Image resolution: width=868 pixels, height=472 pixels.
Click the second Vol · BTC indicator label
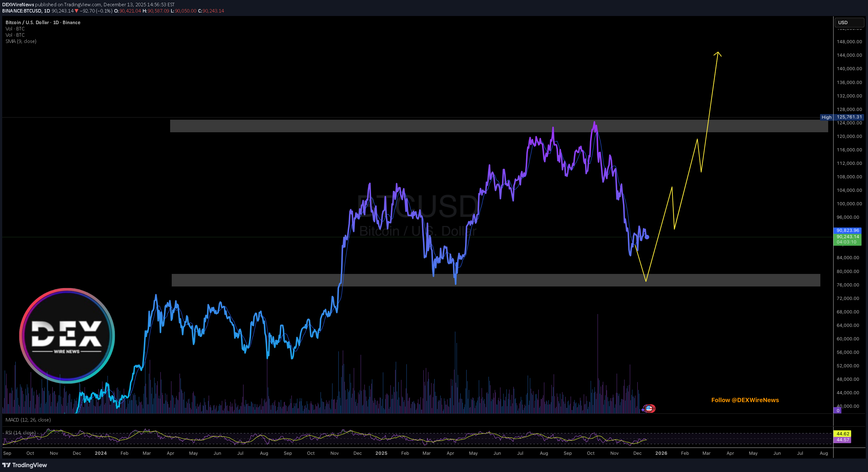pos(15,35)
